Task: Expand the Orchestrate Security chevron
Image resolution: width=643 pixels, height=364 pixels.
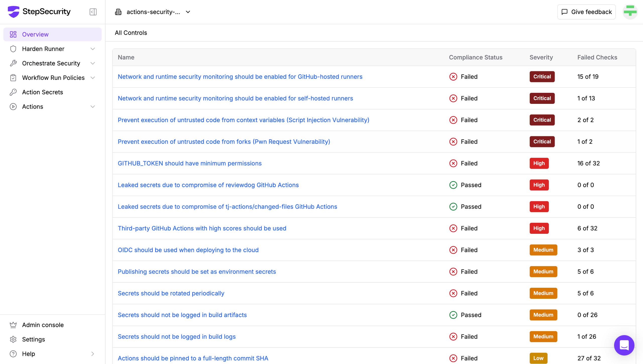Action: (x=93, y=63)
